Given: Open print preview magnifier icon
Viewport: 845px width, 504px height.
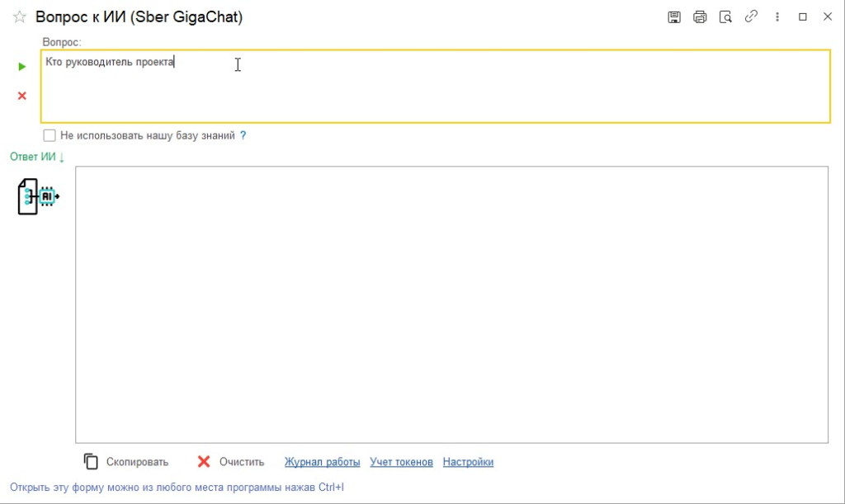Looking at the screenshot, I should 725,17.
